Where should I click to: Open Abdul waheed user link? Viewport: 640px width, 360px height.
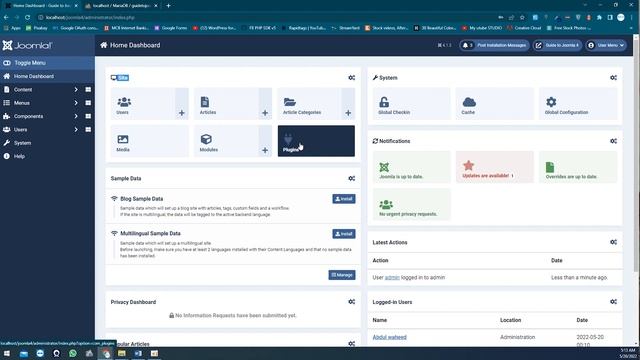[x=389, y=337]
